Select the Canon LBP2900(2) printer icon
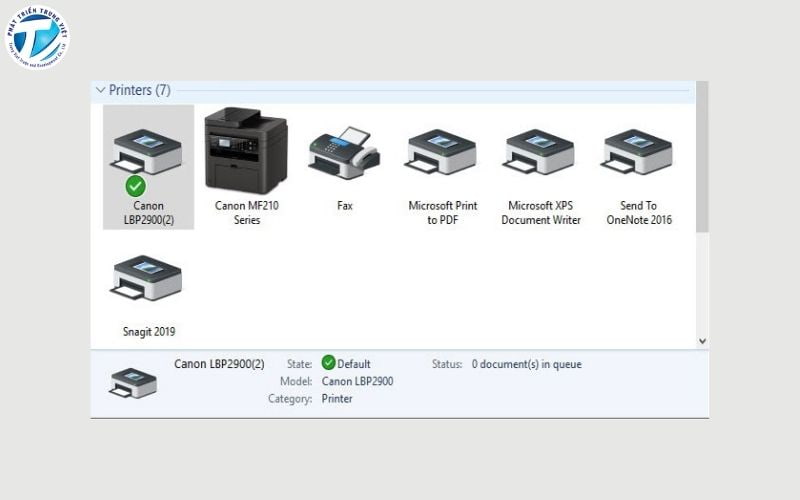Viewport: 800px width, 500px height. point(148,153)
